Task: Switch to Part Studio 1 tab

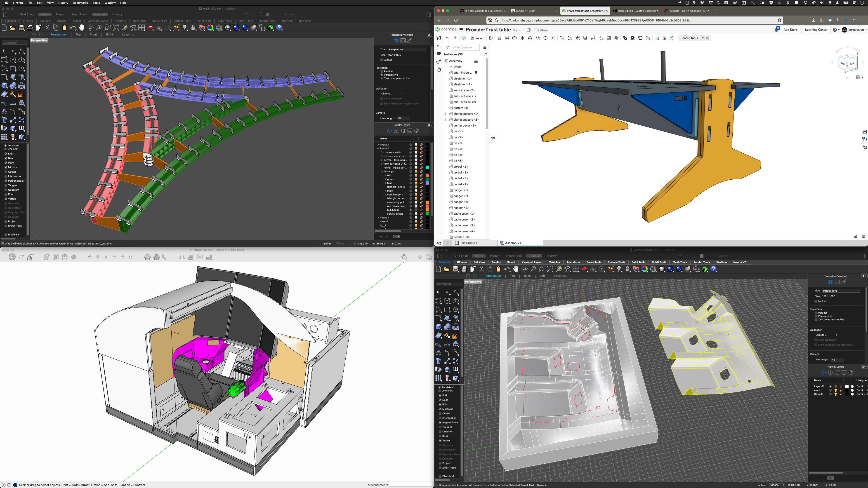Action: click(x=468, y=243)
